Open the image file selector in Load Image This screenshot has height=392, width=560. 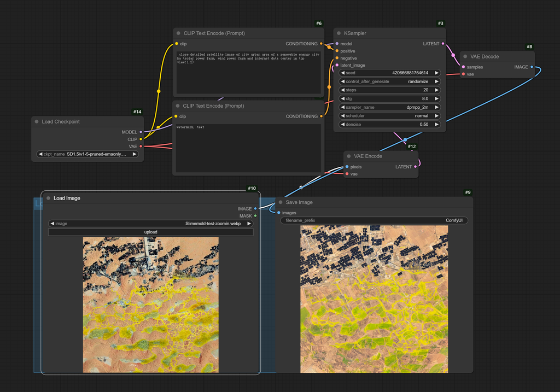(x=150, y=224)
